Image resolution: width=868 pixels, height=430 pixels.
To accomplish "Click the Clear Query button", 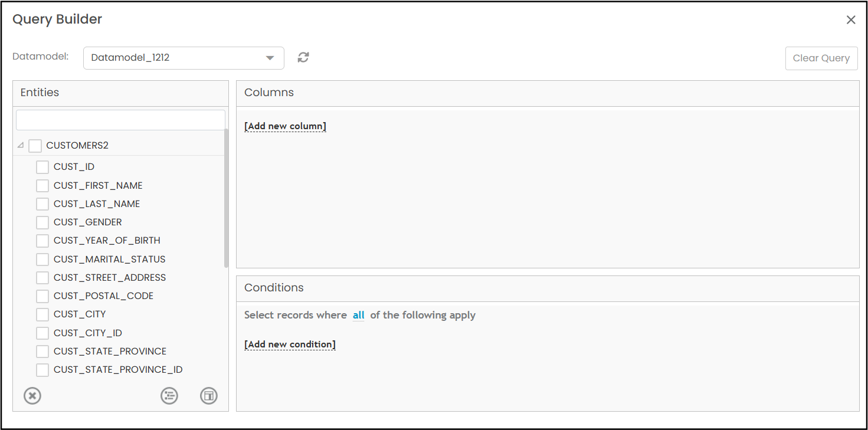I will tap(821, 58).
